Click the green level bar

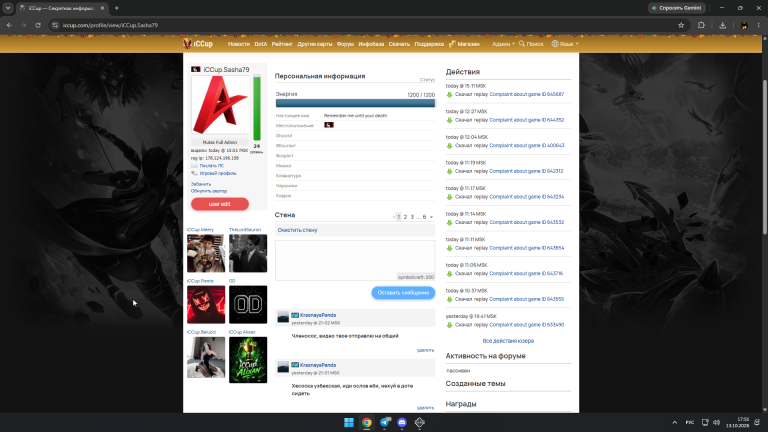click(x=257, y=108)
